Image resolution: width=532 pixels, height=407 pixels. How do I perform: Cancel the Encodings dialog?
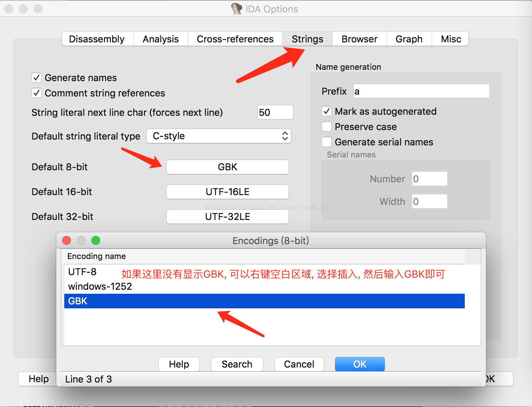click(299, 364)
